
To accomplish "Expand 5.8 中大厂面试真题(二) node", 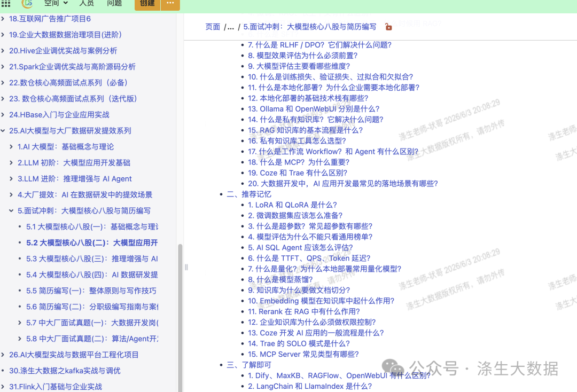I will [x=20, y=339].
